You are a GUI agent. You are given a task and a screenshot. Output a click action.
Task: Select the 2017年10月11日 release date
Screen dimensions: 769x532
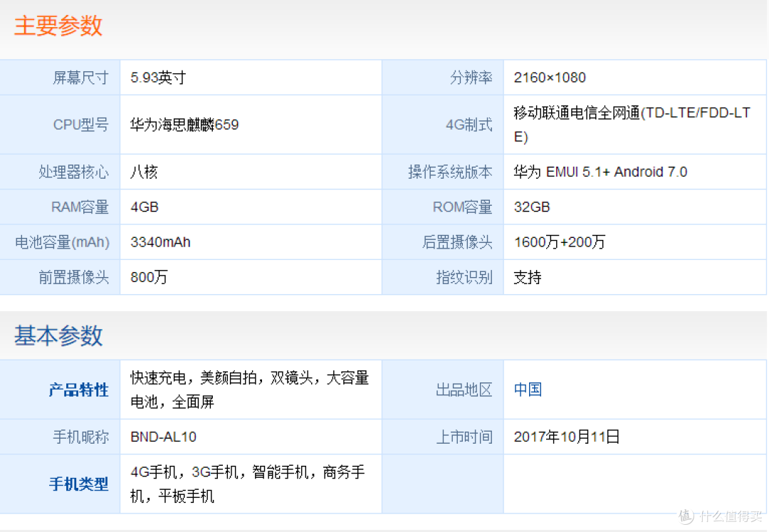click(567, 437)
